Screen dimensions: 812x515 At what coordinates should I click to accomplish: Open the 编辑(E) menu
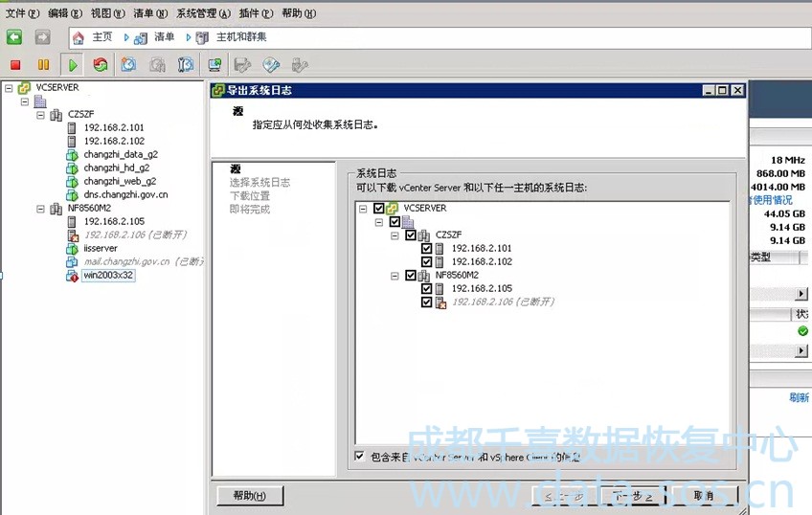[65, 13]
